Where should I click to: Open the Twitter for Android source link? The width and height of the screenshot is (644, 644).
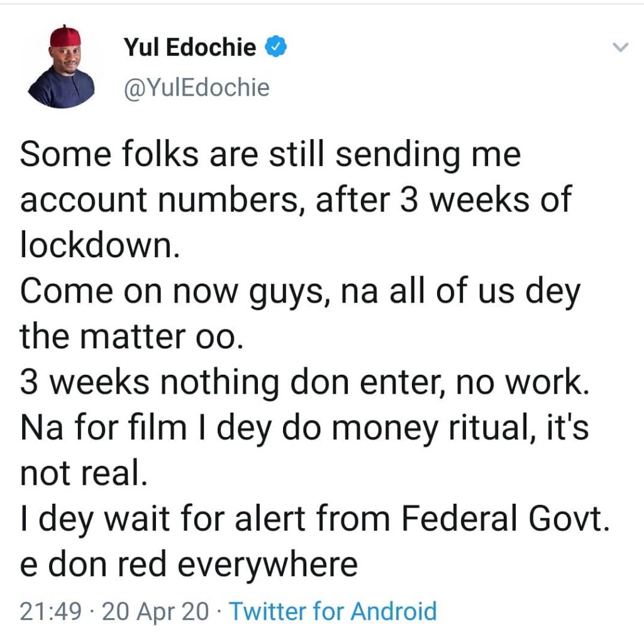tap(332, 611)
